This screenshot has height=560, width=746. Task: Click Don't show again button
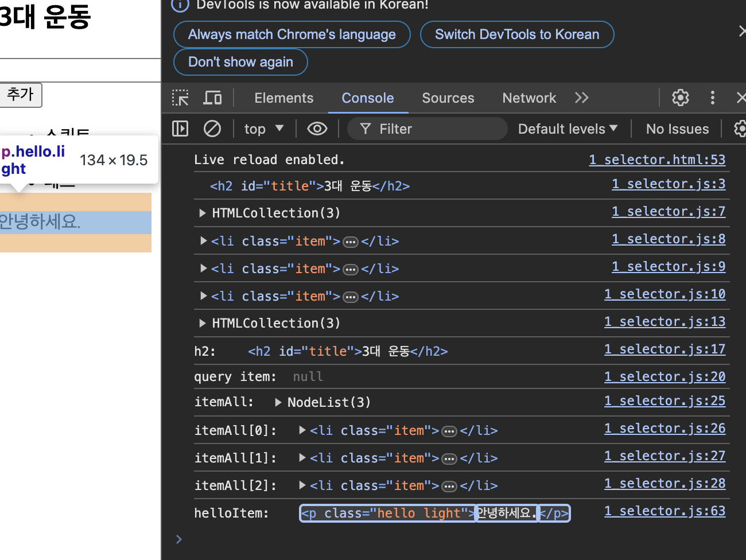click(240, 62)
